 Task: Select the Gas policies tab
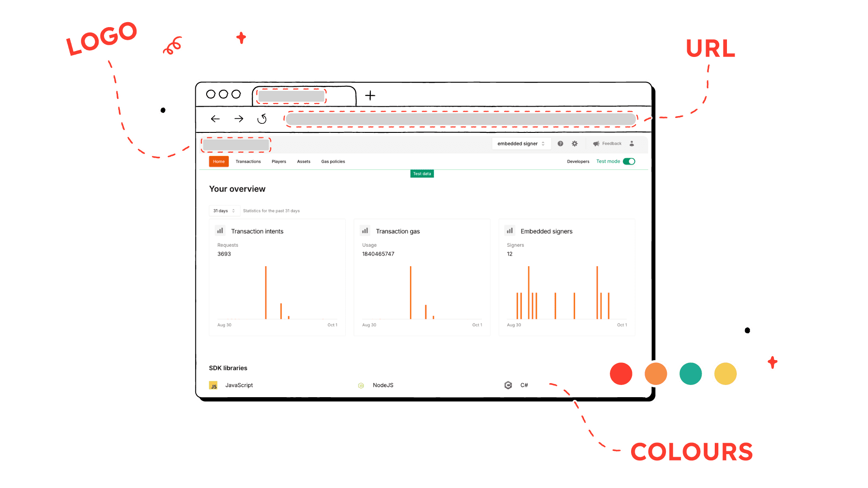point(333,161)
